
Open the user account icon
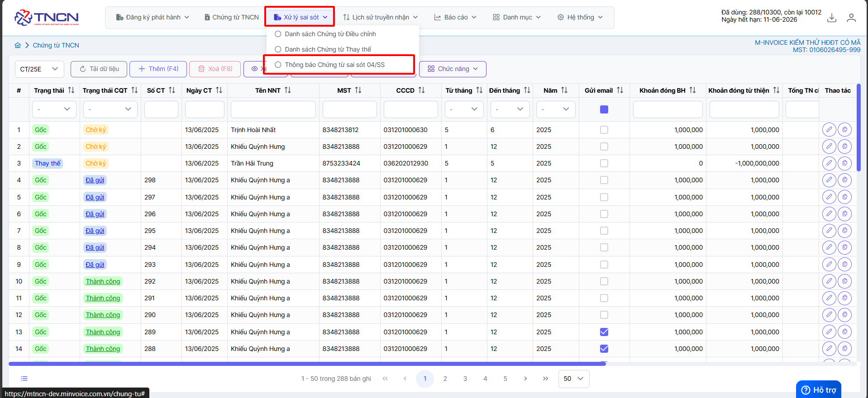click(x=851, y=18)
